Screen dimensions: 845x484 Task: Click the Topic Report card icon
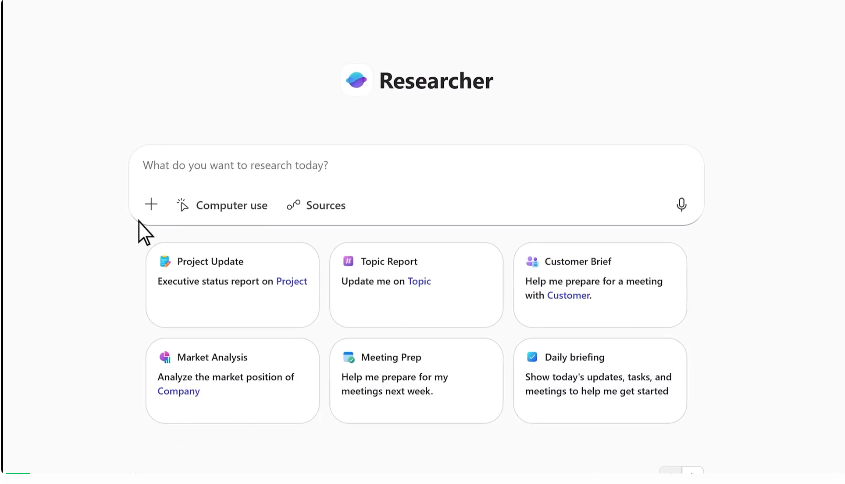[348, 262]
